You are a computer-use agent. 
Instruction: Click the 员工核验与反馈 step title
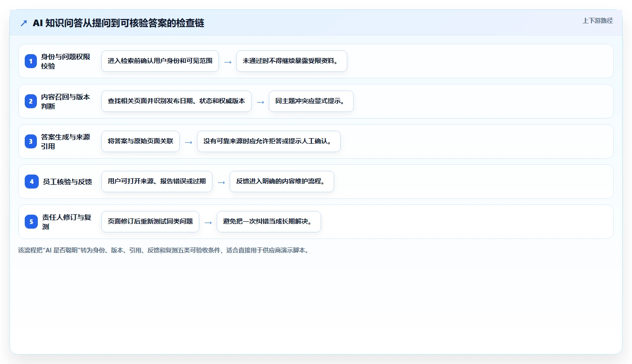tap(67, 182)
